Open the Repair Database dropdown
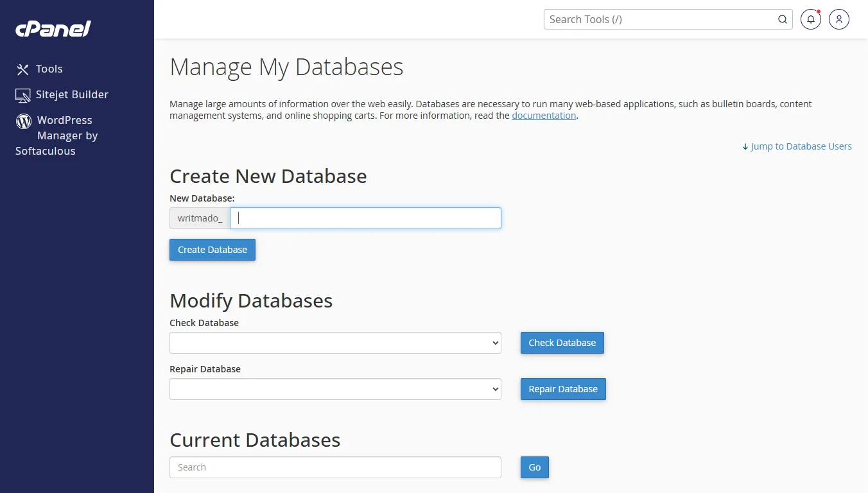Image resolution: width=868 pixels, height=493 pixels. [335, 389]
